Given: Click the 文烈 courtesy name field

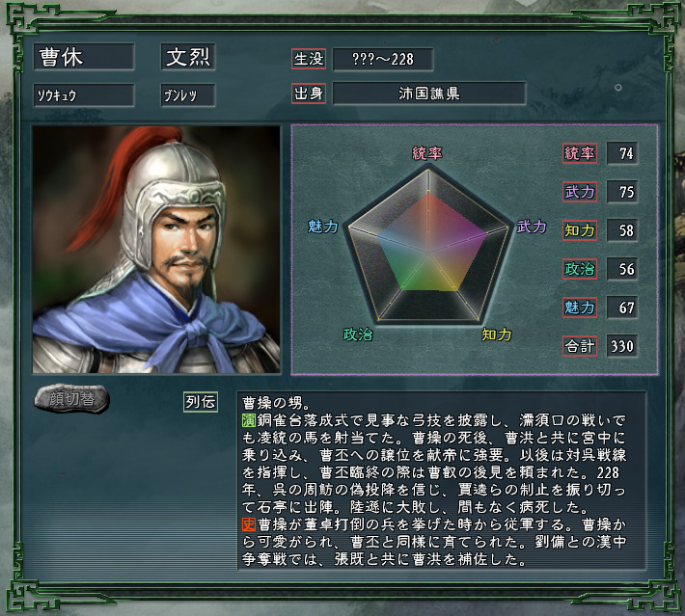Looking at the screenshot, I should (188, 57).
